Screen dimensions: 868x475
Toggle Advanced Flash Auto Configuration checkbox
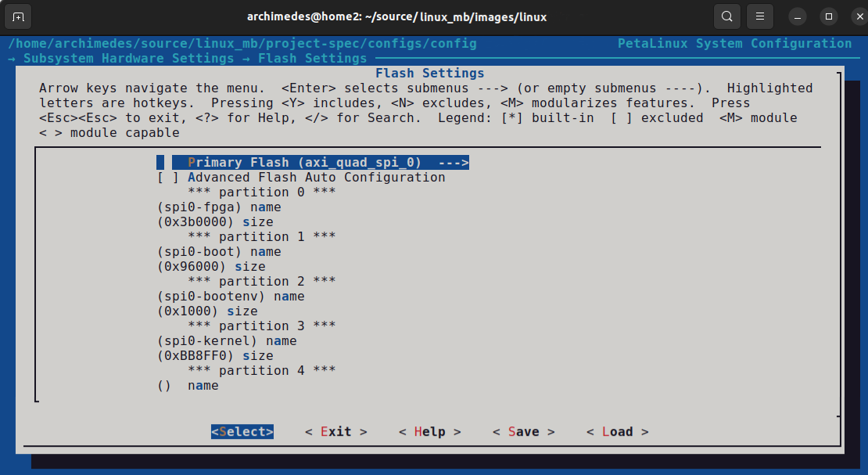click(x=301, y=178)
